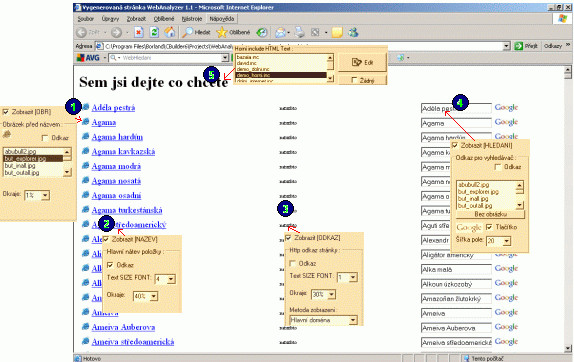Toggle the Tlačítko checkbox
Image resolution: width=574 pixels, height=362 pixels.
[x=489, y=227]
